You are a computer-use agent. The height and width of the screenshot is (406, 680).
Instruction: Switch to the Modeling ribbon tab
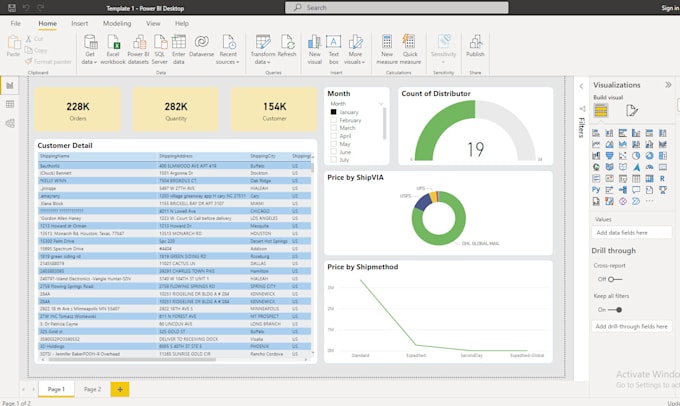117,23
